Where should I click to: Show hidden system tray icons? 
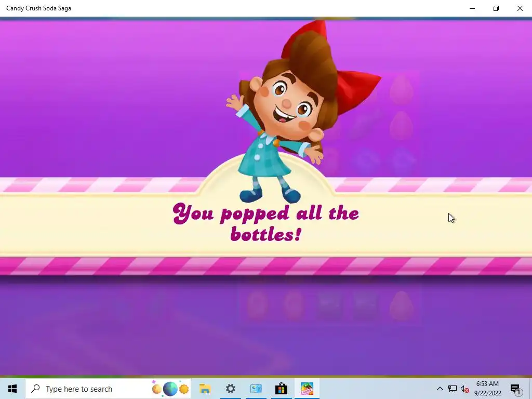pos(440,389)
